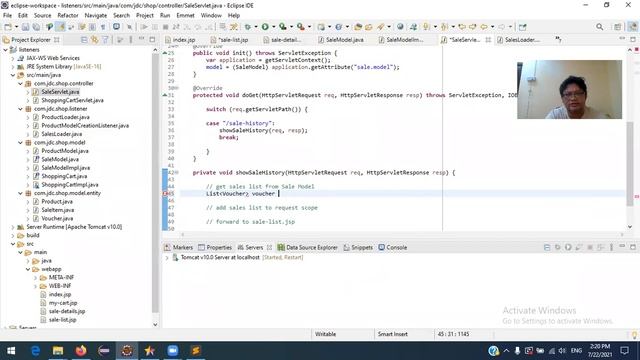Expand JRE System Library node
This screenshot has width=640, height=360.
click(x=13, y=67)
